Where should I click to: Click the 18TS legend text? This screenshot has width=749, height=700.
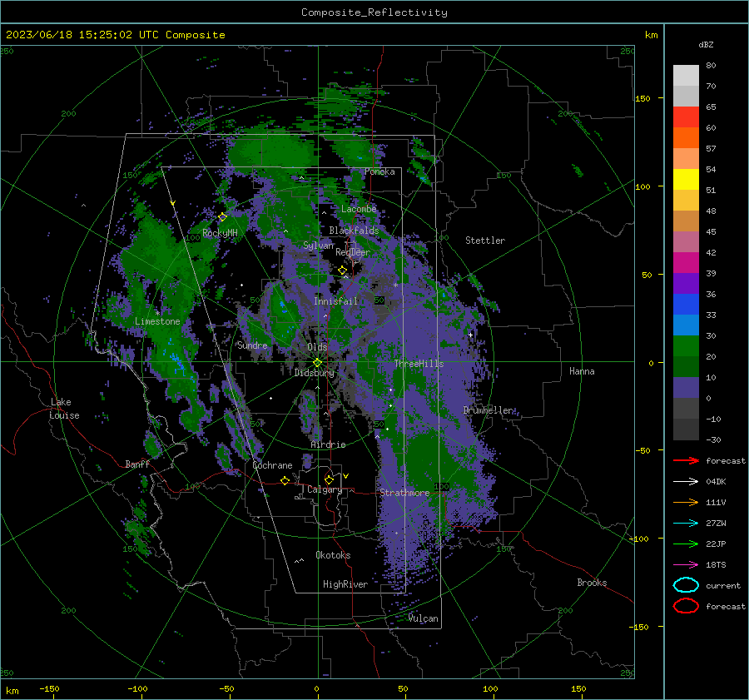click(x=716, y=565)
